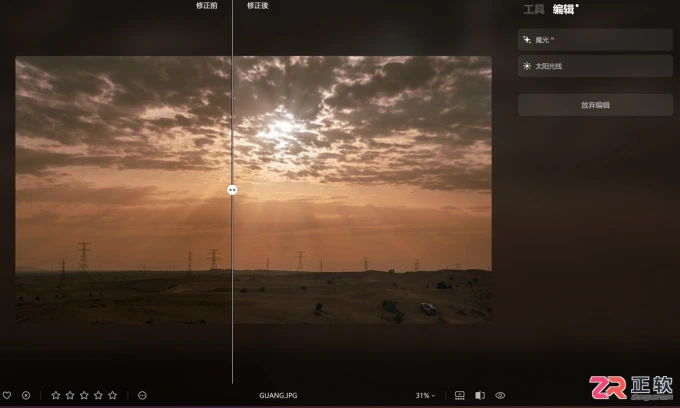Switch to the 编辑 tab

(564, 9)
